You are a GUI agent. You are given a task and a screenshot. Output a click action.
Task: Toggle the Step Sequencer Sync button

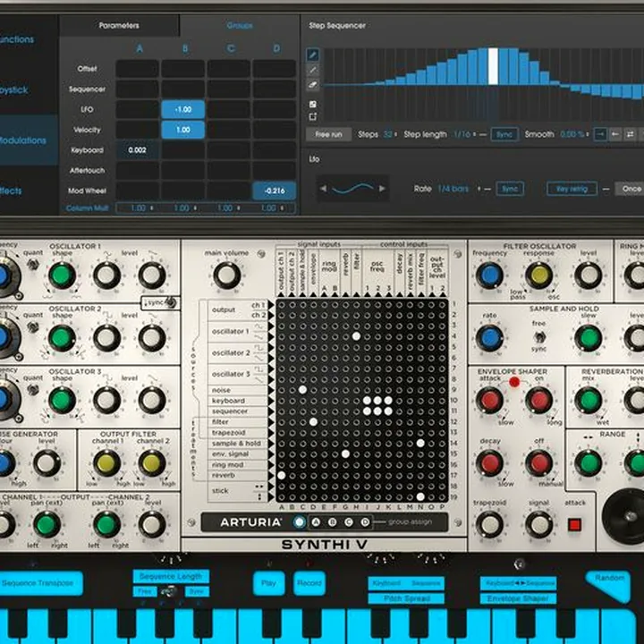click(504, 134)
